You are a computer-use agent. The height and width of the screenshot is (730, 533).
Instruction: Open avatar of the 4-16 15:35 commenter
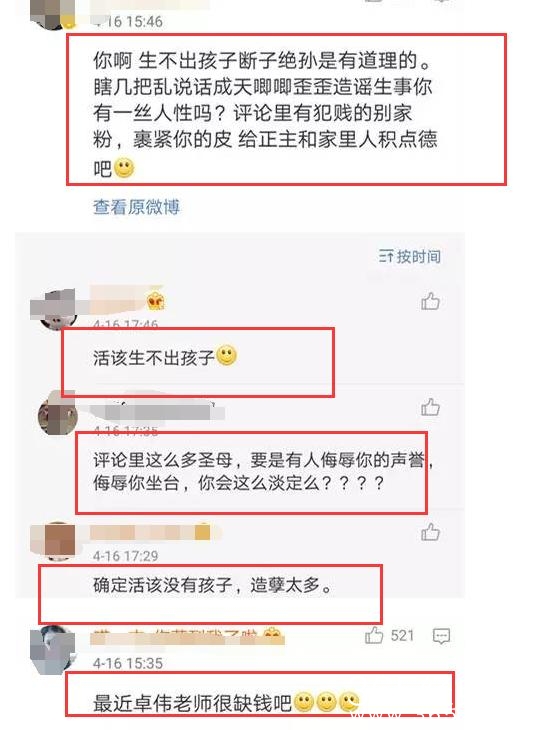click(x=53, y=649)
